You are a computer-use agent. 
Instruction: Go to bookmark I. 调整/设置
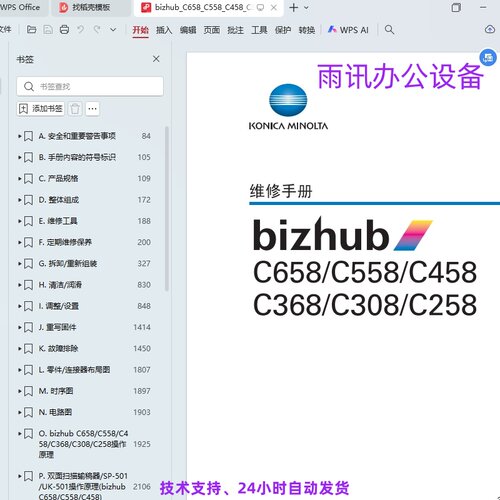59,306
